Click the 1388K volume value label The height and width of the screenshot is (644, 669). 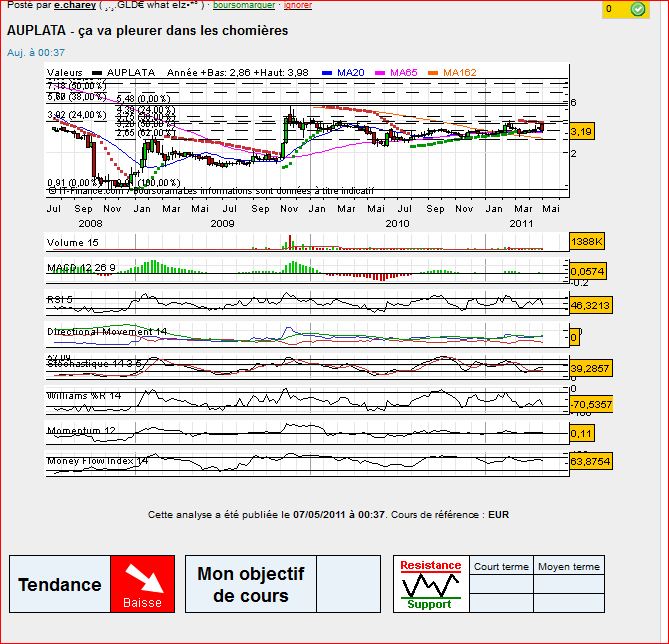coord(587,242)
